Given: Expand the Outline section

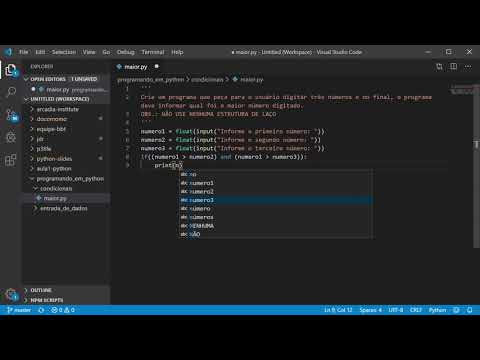Looking at the screenshot, I should (66, 290).
